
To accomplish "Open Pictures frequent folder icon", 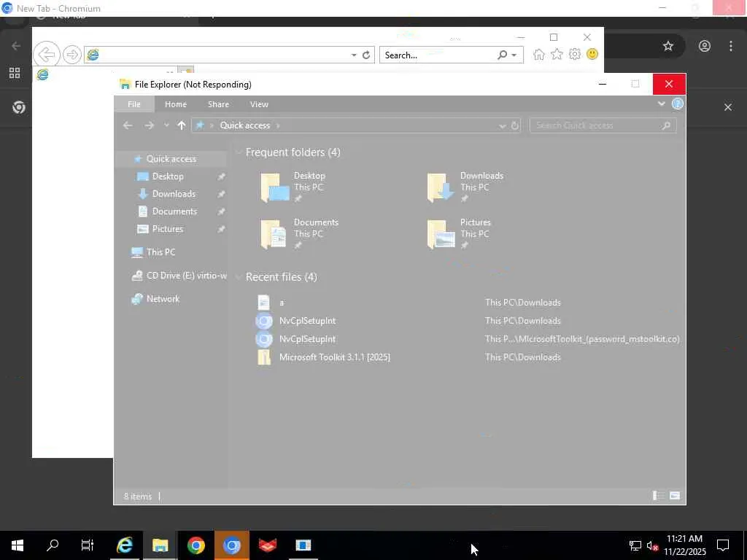I will (441, 234).
